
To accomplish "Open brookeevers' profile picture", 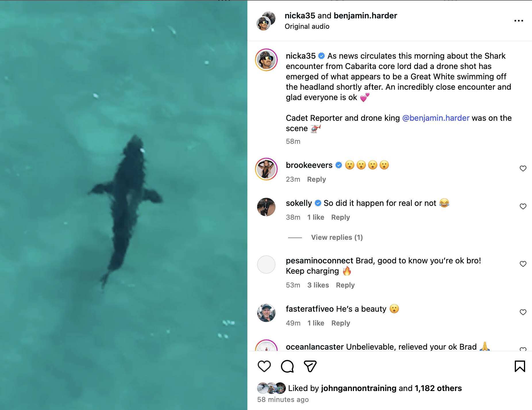I will [x=266, y=169].
